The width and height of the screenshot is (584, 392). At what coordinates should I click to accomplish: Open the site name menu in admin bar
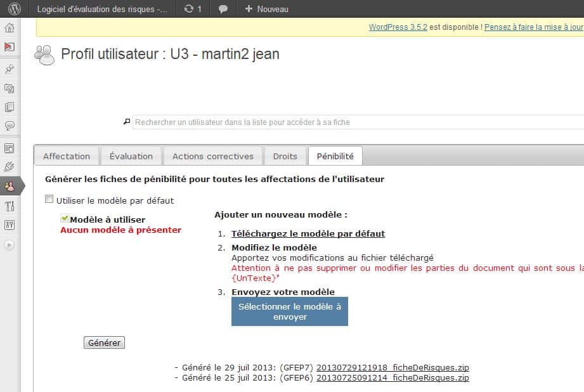101,9
